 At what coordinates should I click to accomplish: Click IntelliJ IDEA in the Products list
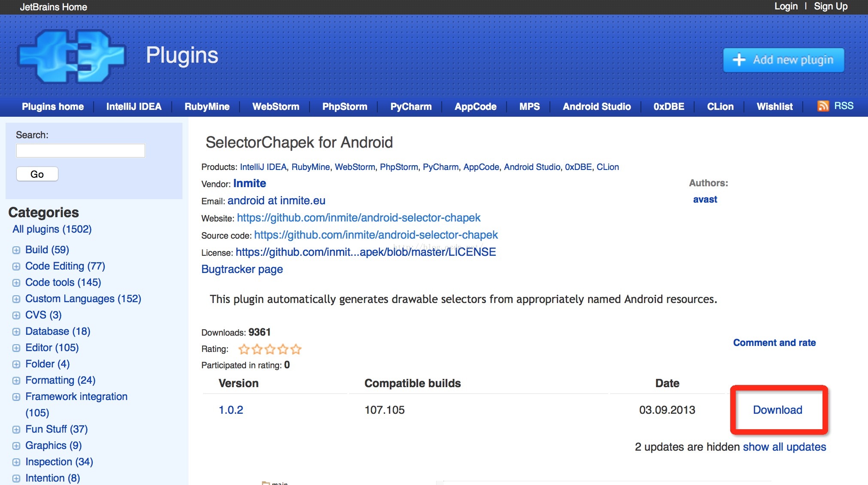pyautogui.click(x=263, y=167)
